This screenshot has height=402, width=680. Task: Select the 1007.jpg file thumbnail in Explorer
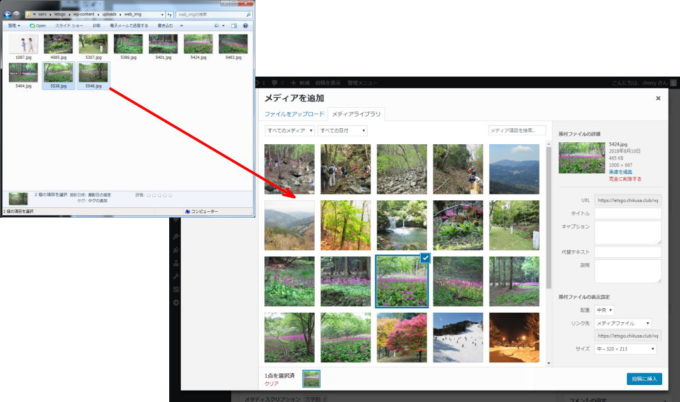(23, 44)
